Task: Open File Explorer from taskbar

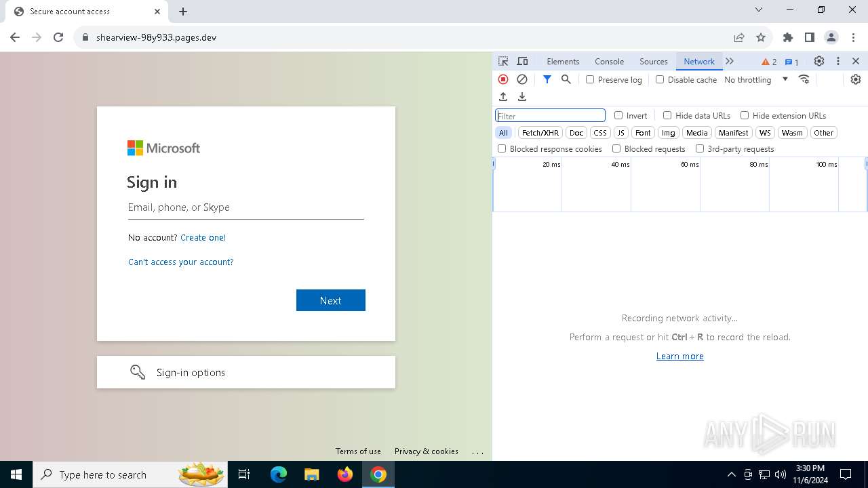Action: (x=312, y=474)
